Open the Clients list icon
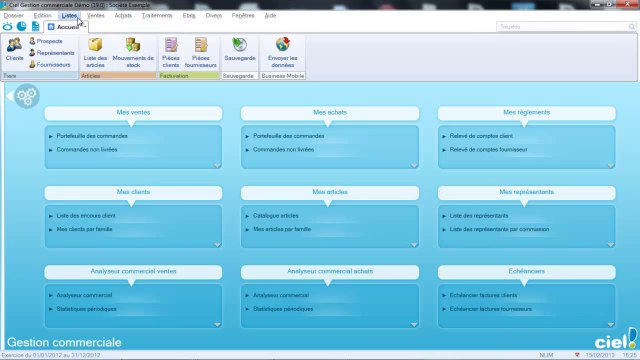 [x=14, y=49]
